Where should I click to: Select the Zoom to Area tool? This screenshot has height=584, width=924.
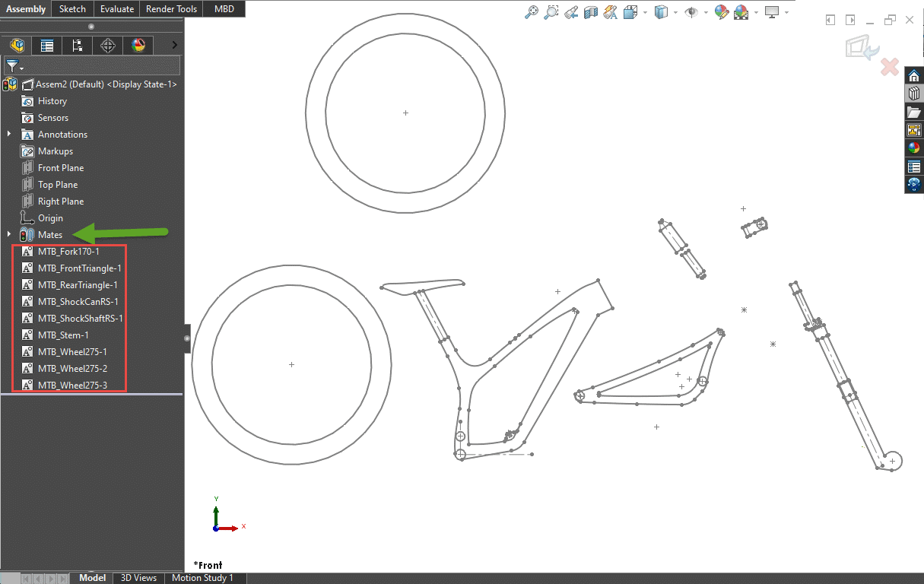552,12
